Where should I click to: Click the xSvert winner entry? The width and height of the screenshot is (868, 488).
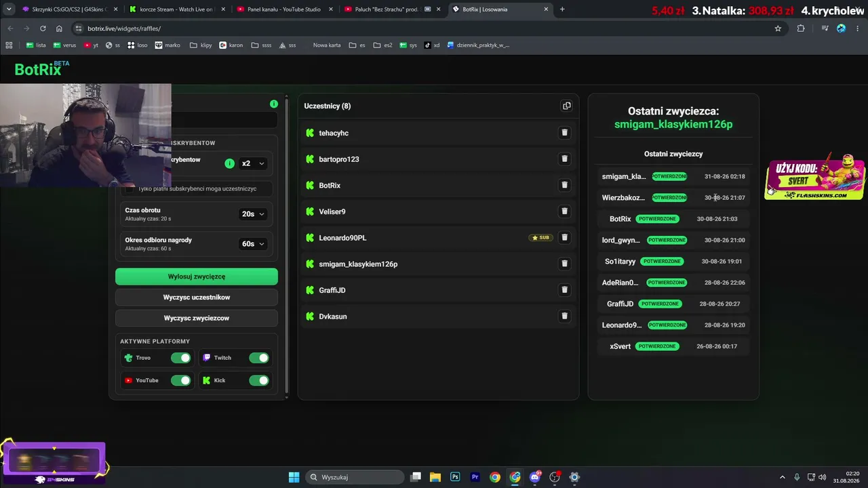(673, 346)
